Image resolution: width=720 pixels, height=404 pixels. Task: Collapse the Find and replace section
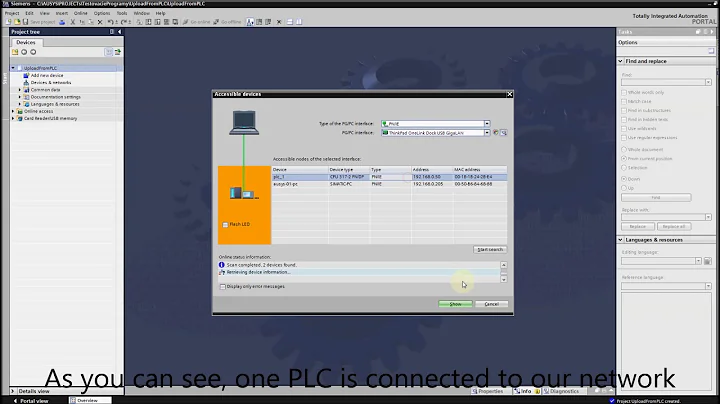click(620, 61)
